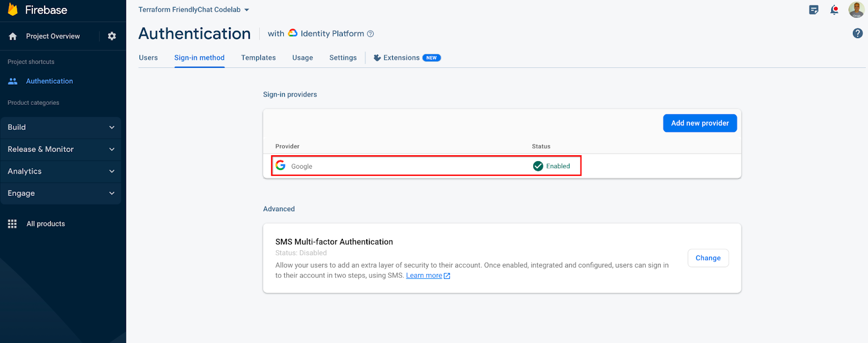Open the Terraform FriendlyChat Codelab project dropdown
The image size is (868, 343).
[x=194, y=10]
